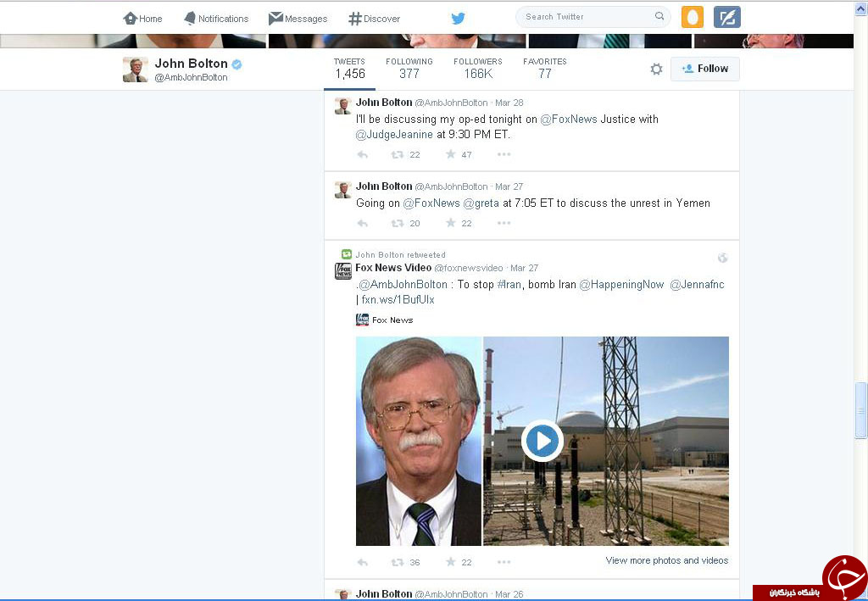Retweet the Yemen unrest tweet
Image resolution: width=868 pixels, height=601 pixels.
[x=398, y=223]
